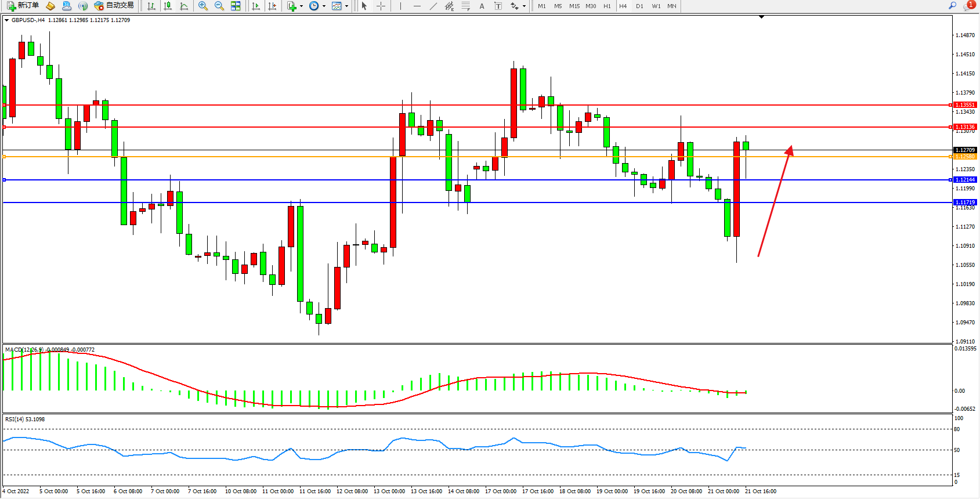Select the Fibonacci retracement tool
The width and height of the screenshot is (980, 499).
pyautogui.click(x=466, y=6)
